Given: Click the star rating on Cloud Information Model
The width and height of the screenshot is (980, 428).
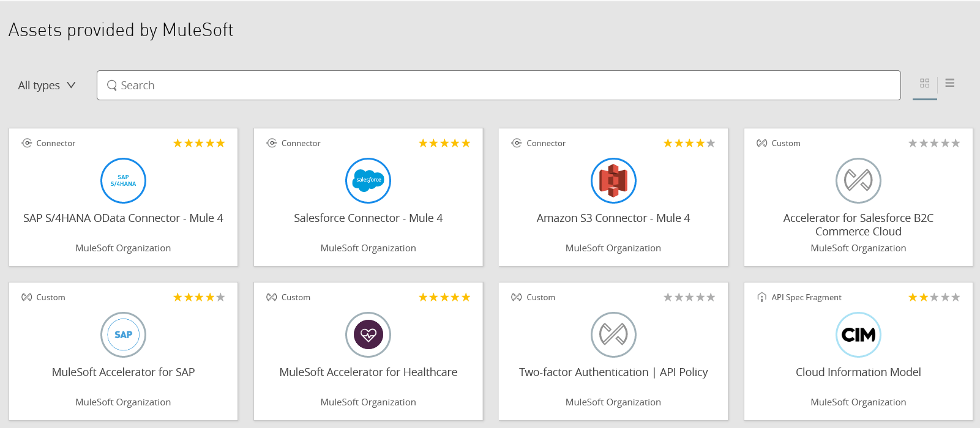Looking at the screenshot, I should 934,298.
